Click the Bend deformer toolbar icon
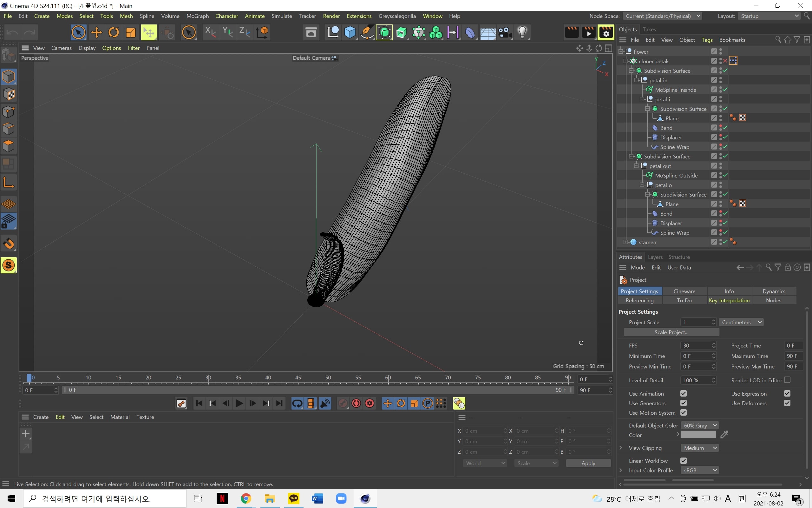This screenshot has width=812, height=508. click(x=470, y=33)
